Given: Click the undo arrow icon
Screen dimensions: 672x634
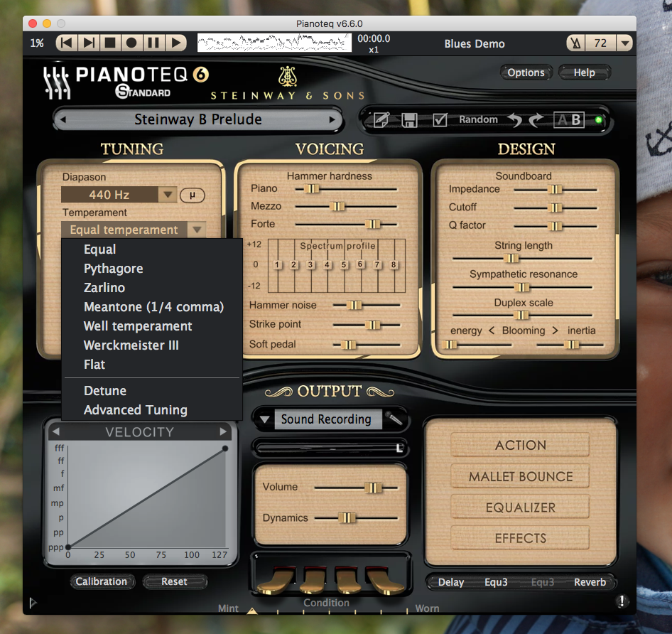Looking at the screenshot, I should pos(515,120).
